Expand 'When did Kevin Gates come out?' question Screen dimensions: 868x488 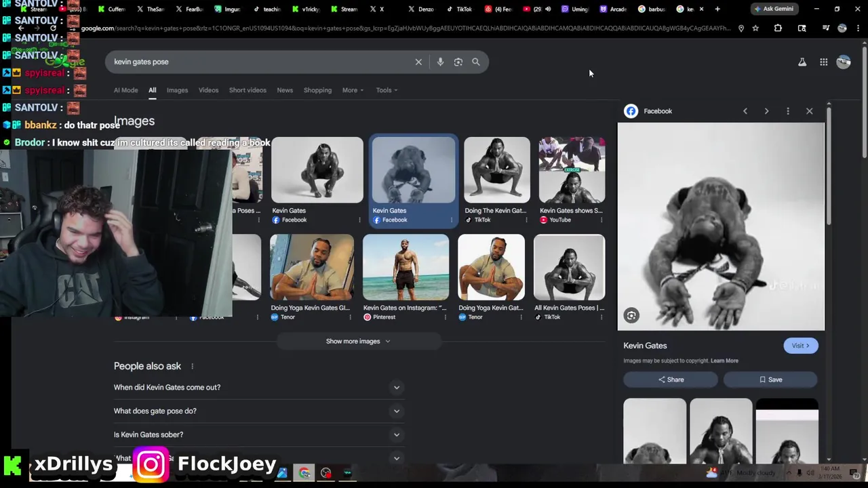point(258,388)
